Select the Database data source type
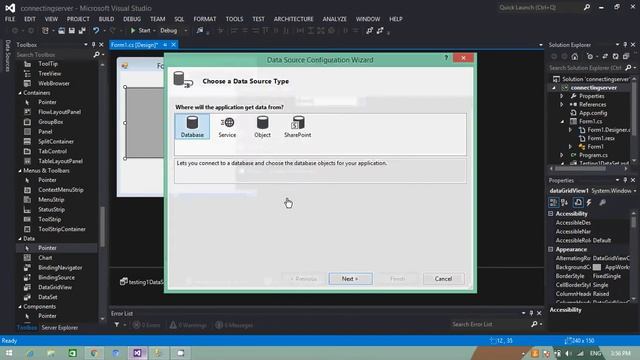 pos(192,127)
